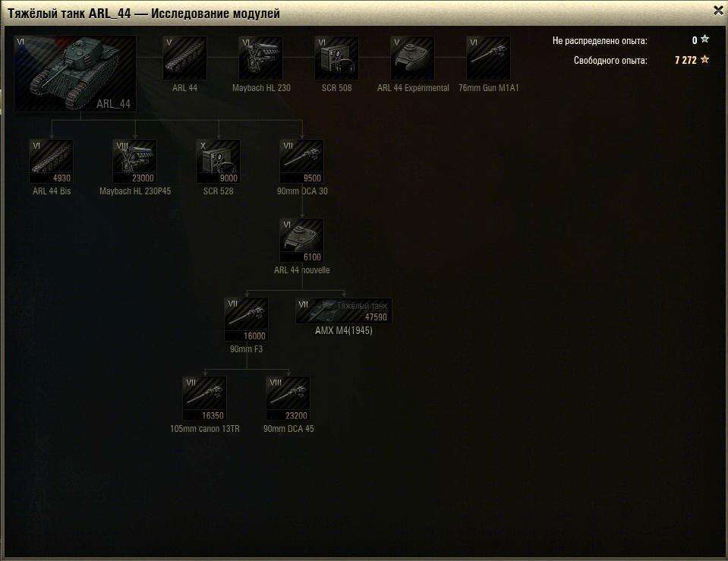Click the '90mm F3' module label
The height and width of the screenshot is (561, 728).
246,348
